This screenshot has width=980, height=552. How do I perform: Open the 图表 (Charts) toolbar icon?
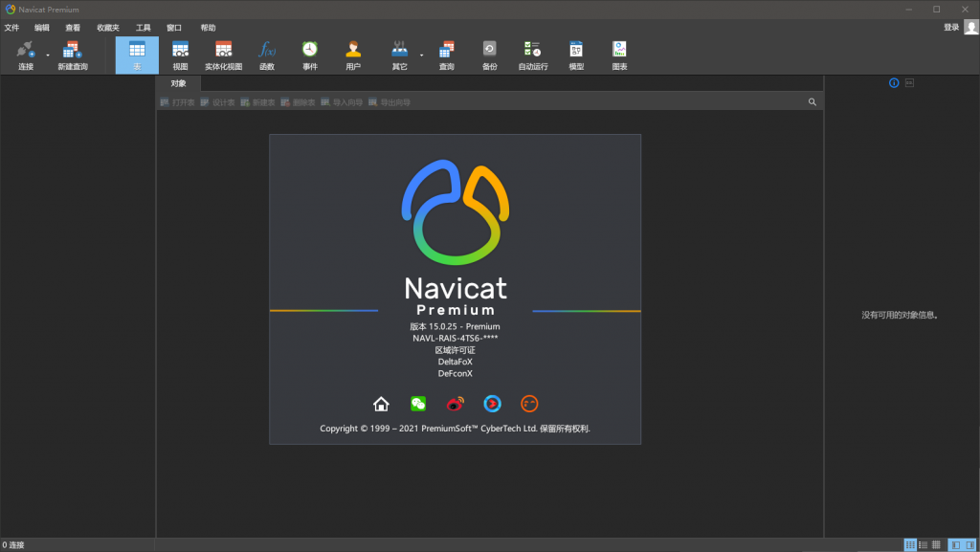point(619,55)
